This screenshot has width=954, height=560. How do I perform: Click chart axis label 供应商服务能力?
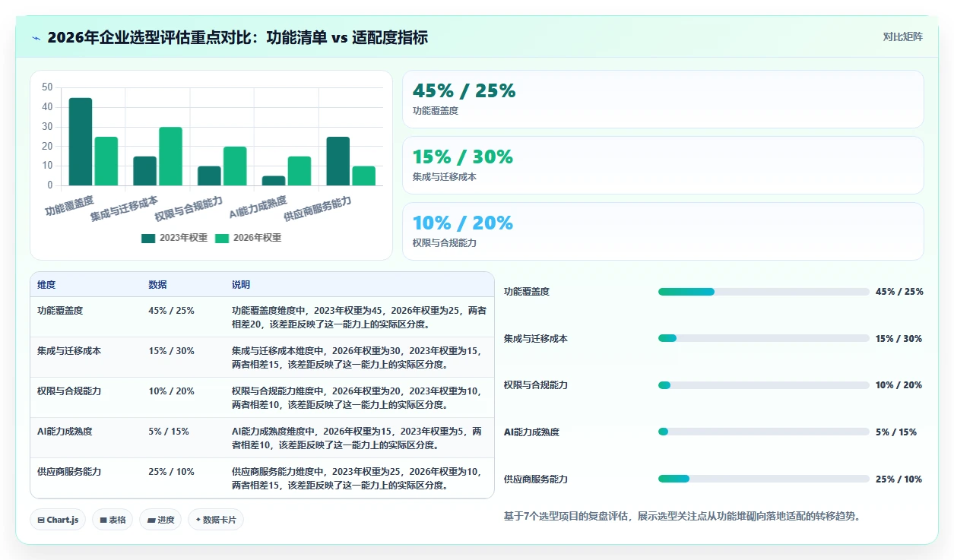(318, 208)
